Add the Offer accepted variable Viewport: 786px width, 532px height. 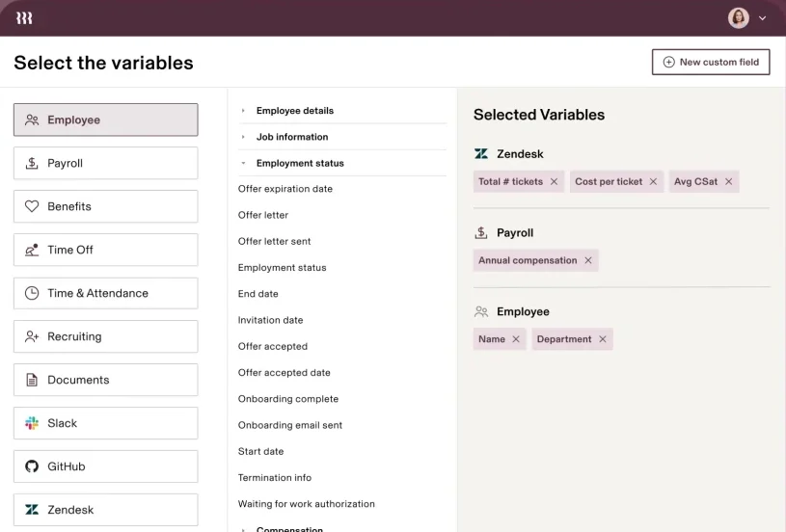pos(273,347)
